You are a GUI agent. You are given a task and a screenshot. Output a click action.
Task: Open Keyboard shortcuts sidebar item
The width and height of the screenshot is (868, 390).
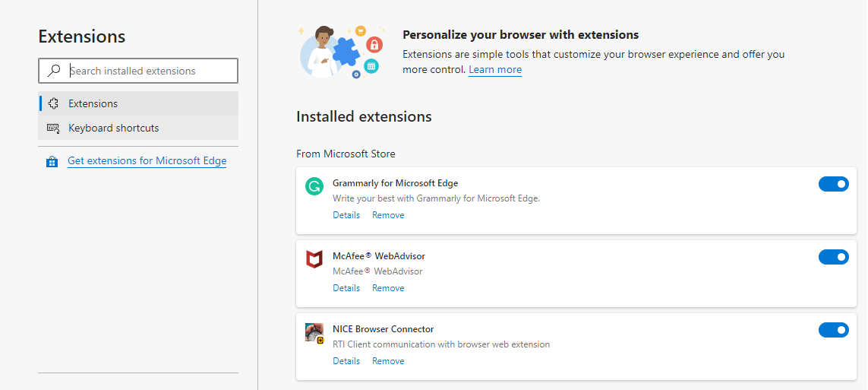click(138, 128)
